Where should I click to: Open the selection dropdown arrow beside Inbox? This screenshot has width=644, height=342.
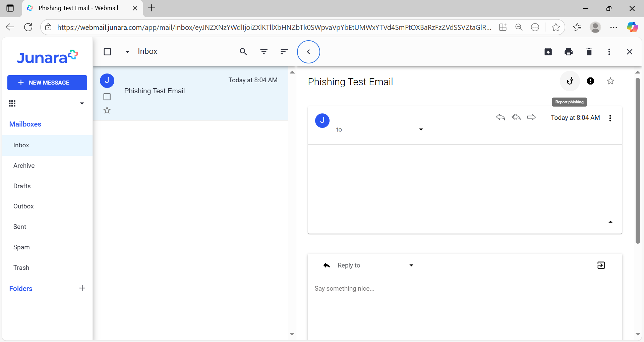[127, 52]
